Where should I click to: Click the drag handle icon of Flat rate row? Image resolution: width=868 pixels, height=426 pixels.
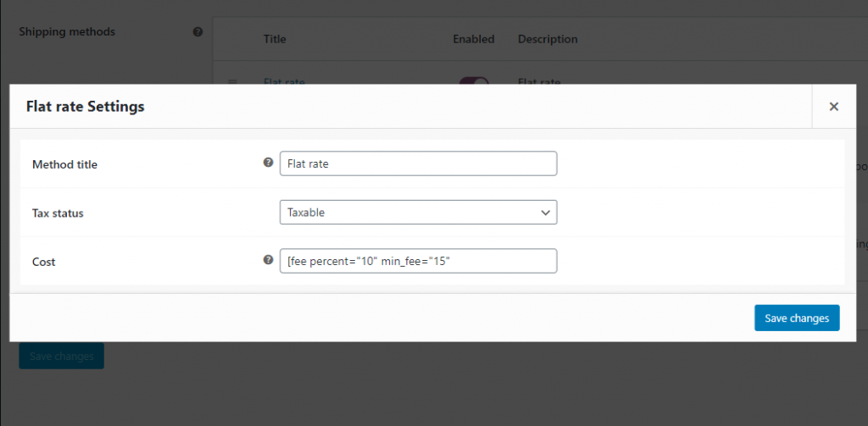click(232, 81)
